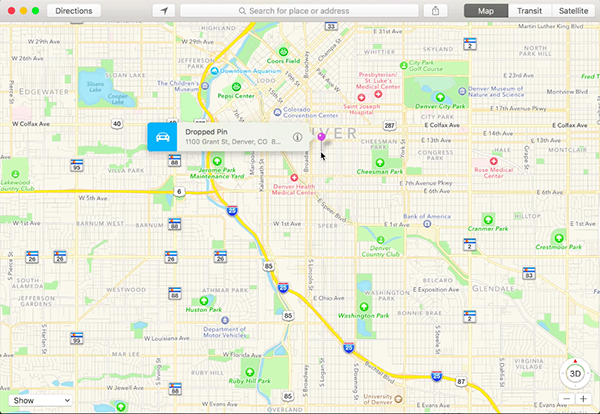600x414 pixels.
Task: Click the EDGEWATER neighborhood label
Action: [44, 92]
